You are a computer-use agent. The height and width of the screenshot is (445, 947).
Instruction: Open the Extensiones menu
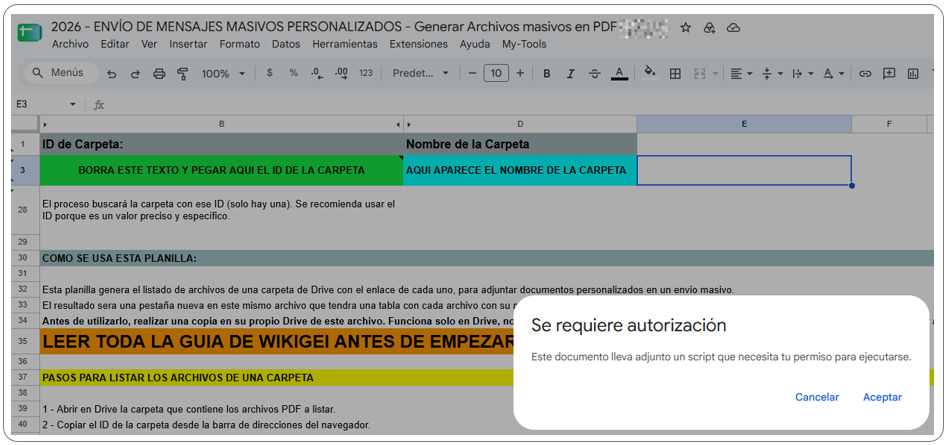coord(418,44)
